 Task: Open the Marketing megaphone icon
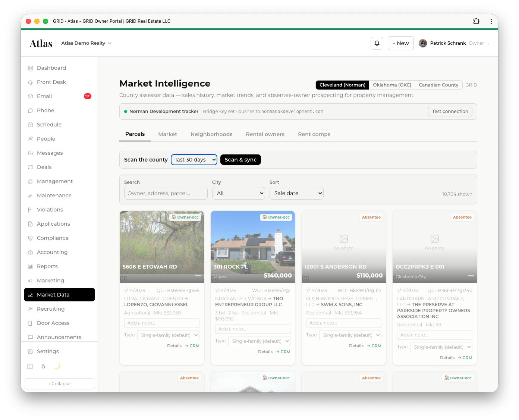(30, 280)
